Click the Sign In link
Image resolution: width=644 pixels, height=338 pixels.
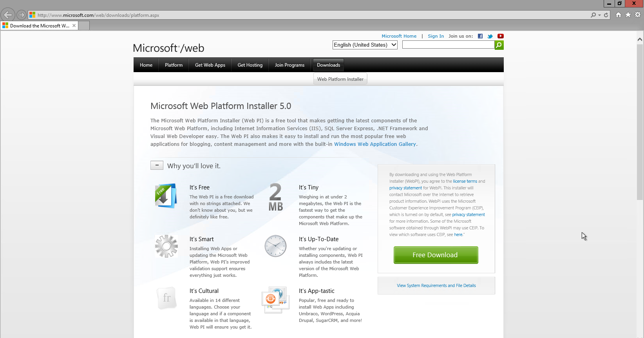point(436,36)
